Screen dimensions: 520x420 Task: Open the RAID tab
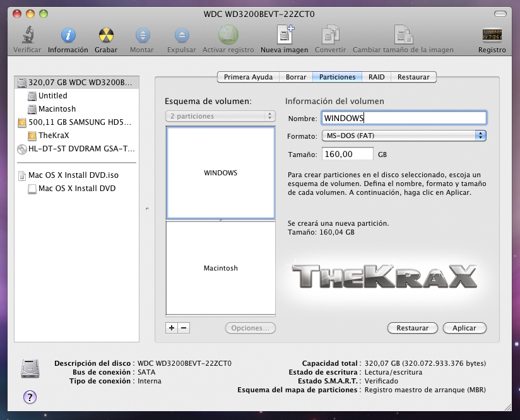376,77
